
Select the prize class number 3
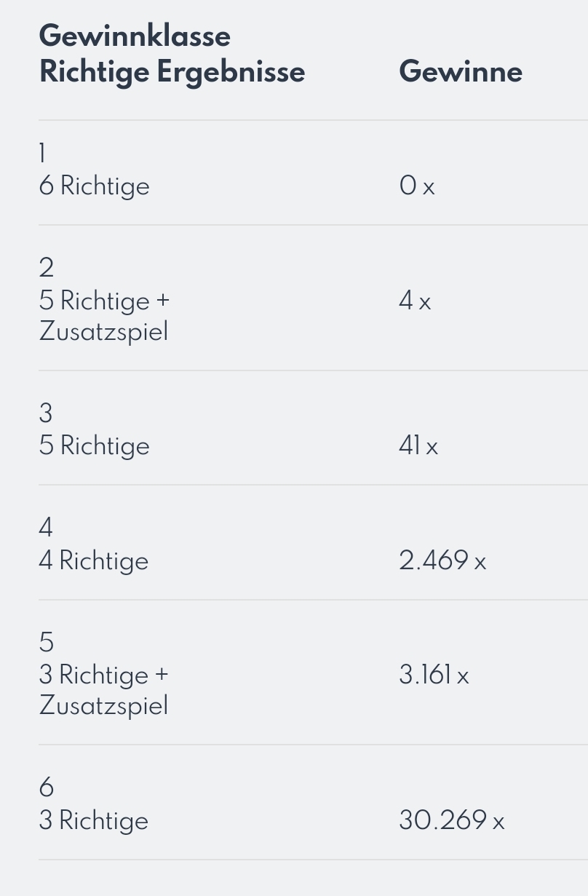(x=46, y=413)
